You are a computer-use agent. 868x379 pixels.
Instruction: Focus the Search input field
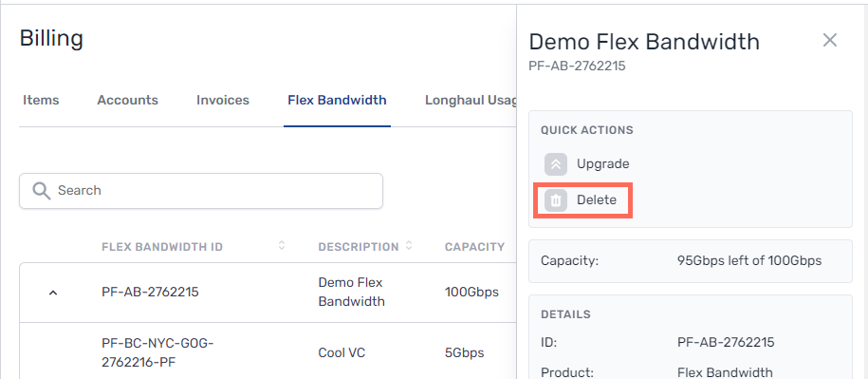pyautogui.click(x=201, y=191)
